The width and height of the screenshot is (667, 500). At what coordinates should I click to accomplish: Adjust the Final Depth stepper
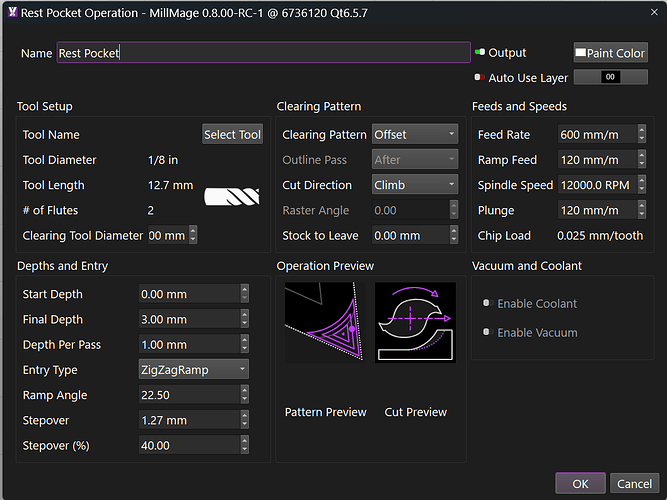tap(244, 319)
